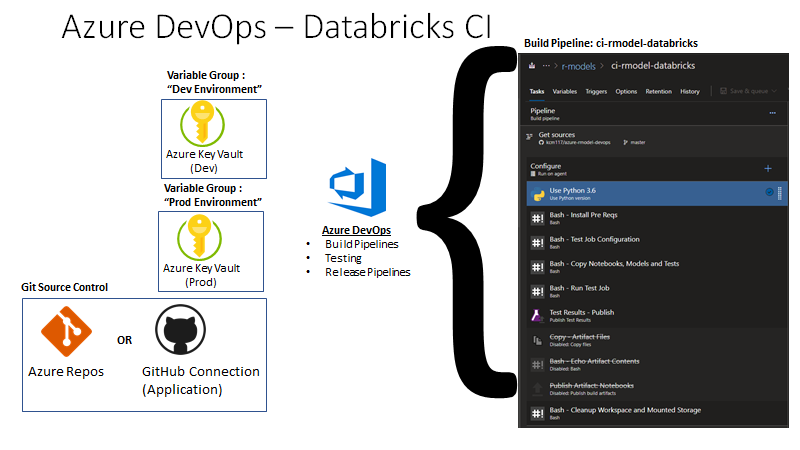Click the Testing bullet text
Screen dimensions: 800x450
coord(343,258)
